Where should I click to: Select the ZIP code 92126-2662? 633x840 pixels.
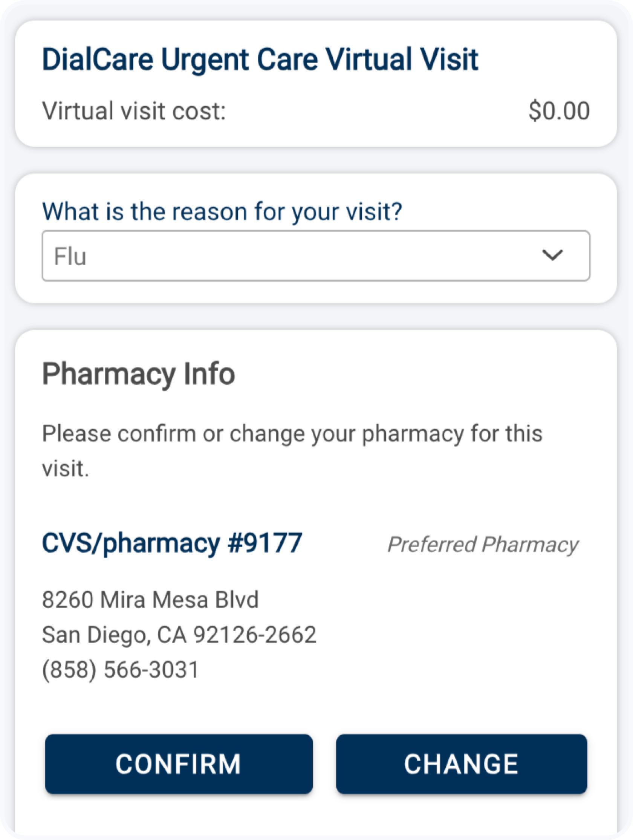point(255,635)
